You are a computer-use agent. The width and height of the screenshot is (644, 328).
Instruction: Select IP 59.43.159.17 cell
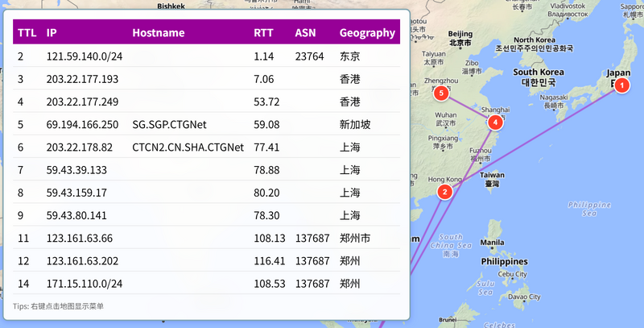tap(76, 193)
